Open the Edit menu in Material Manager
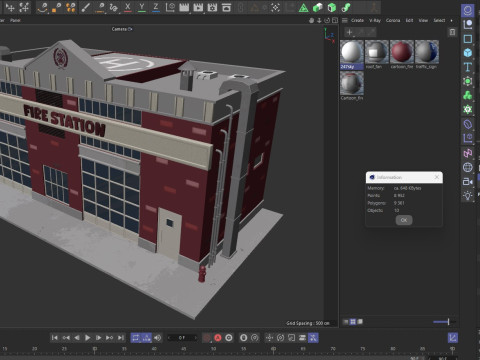480x360 pixels. pyautogui.click(x=409, y=20)
